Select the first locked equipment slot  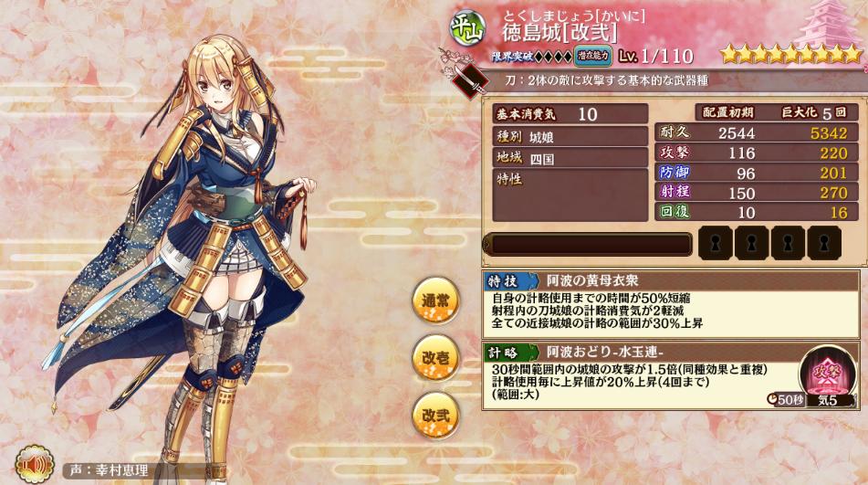[x=716, y=243]
